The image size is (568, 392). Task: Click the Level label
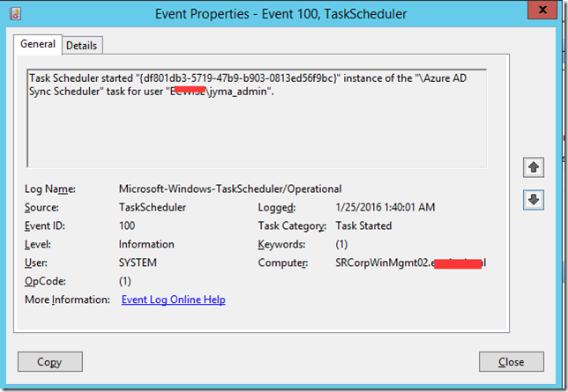coord(38,244)
